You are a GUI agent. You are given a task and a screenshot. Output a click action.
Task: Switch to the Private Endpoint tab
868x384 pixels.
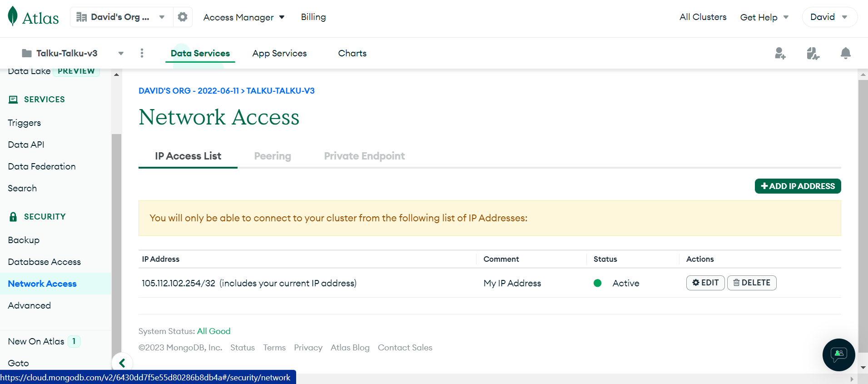coord(364,156)
